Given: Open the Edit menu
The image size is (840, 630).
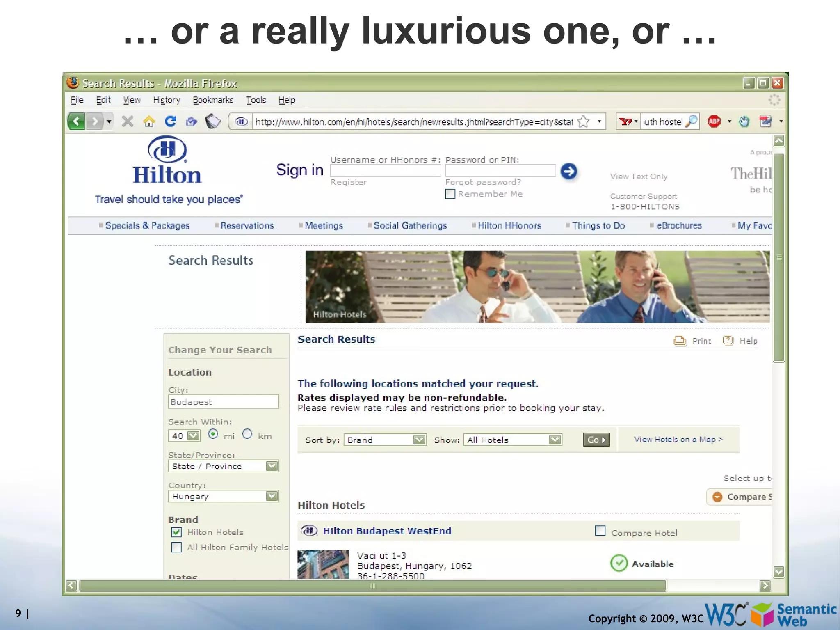Looking at the screenshot, I should pos(103,100).
